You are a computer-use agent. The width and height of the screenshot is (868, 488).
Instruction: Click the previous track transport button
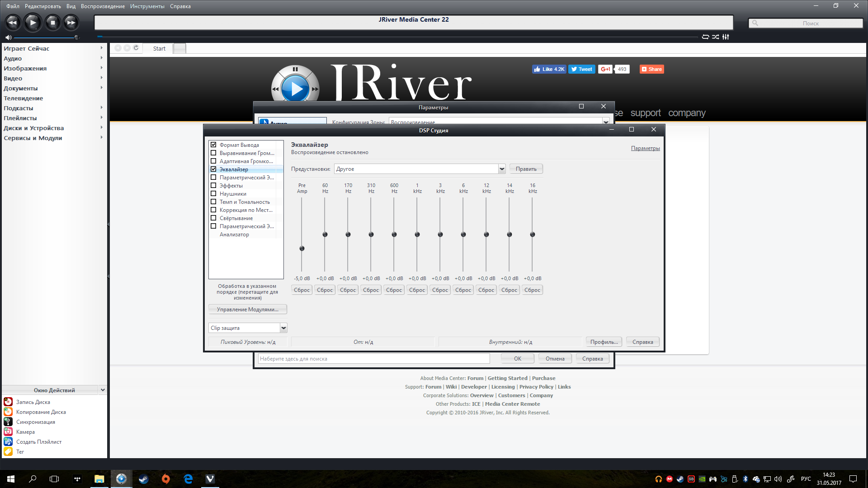click(13, 22)
